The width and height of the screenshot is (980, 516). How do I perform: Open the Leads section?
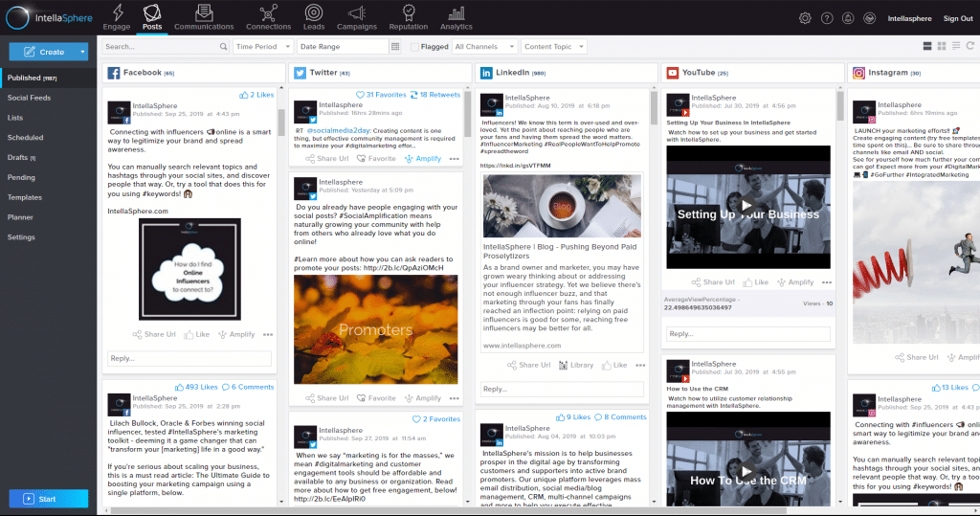(x=314, y=17)
